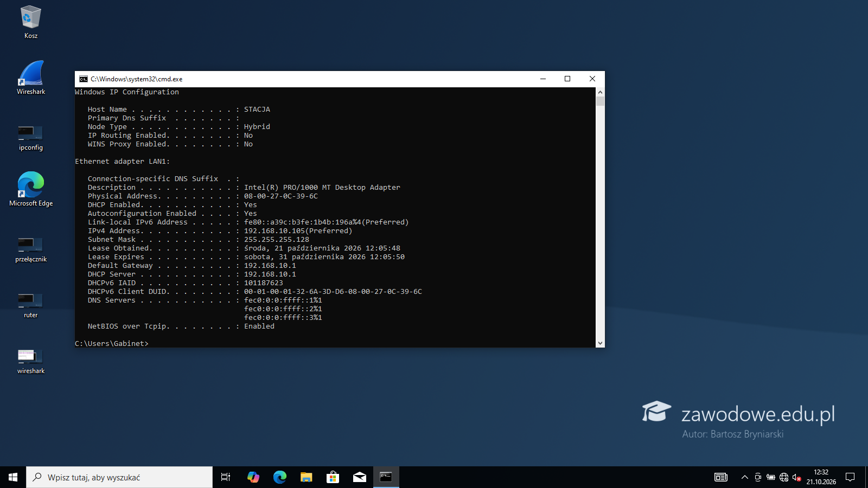Open the Mail app from the taskbar
The width and height of the screenshot is (868, 488).
point(360,477)
